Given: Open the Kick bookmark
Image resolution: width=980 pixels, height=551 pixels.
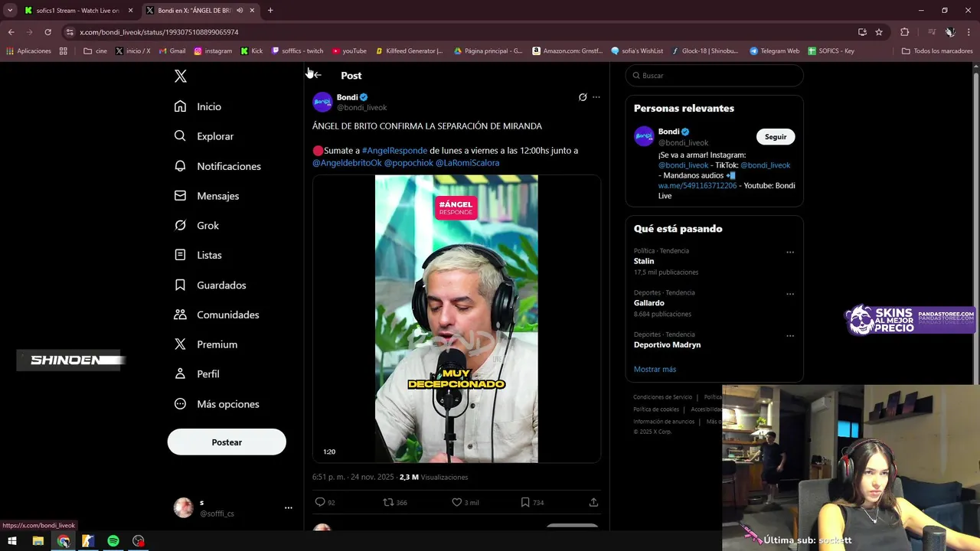Looking at the screenshot, I should 251,51.
